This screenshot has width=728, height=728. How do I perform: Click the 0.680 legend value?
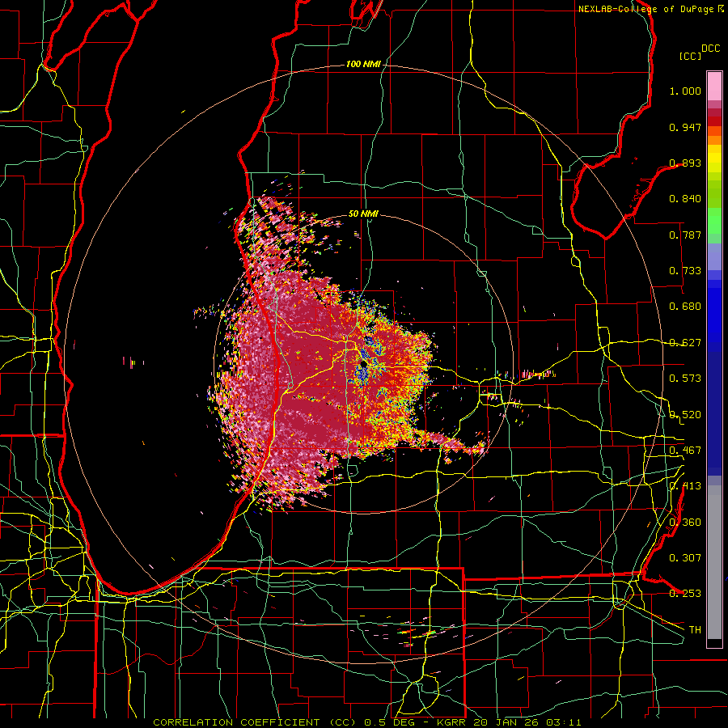point(685,307)
